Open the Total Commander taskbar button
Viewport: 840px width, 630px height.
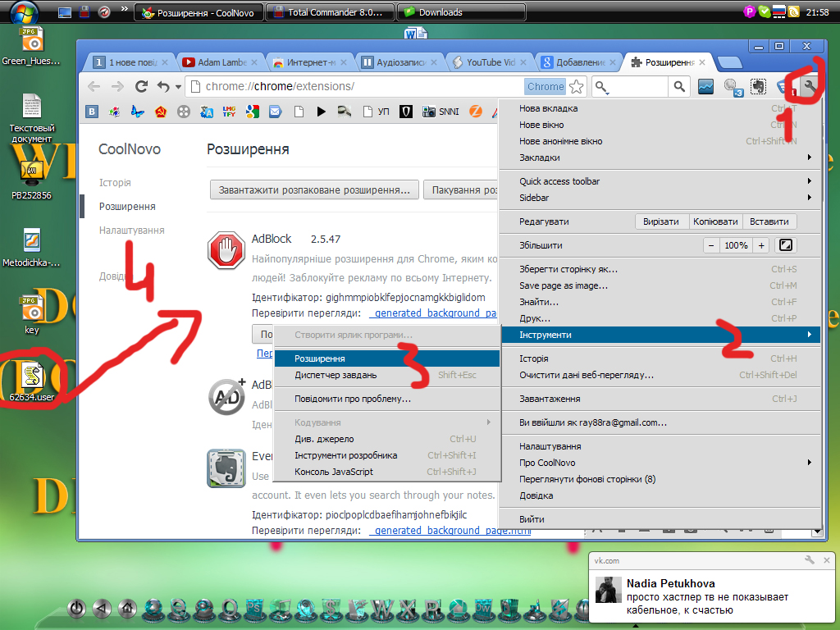tap(330, 12)
